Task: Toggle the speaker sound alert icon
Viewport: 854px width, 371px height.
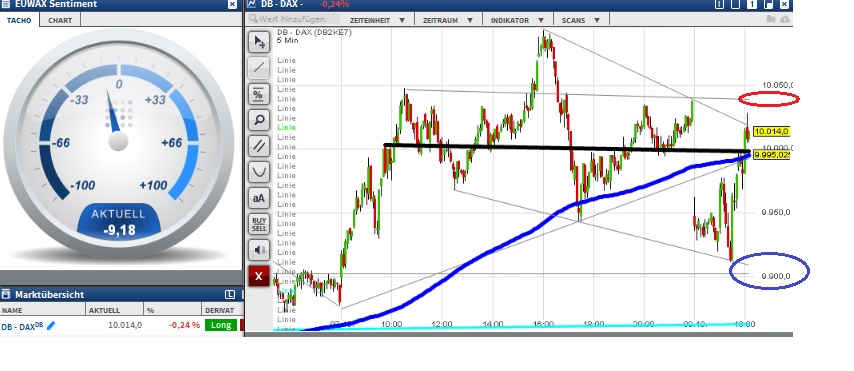Action: (259, 250)
